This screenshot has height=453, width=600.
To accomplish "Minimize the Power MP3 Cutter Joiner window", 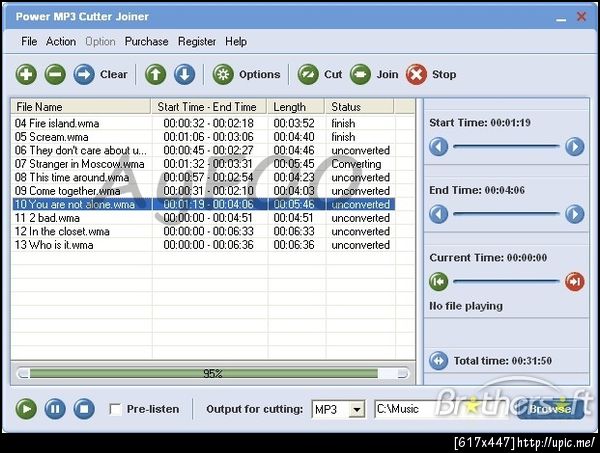I will 561,18.
